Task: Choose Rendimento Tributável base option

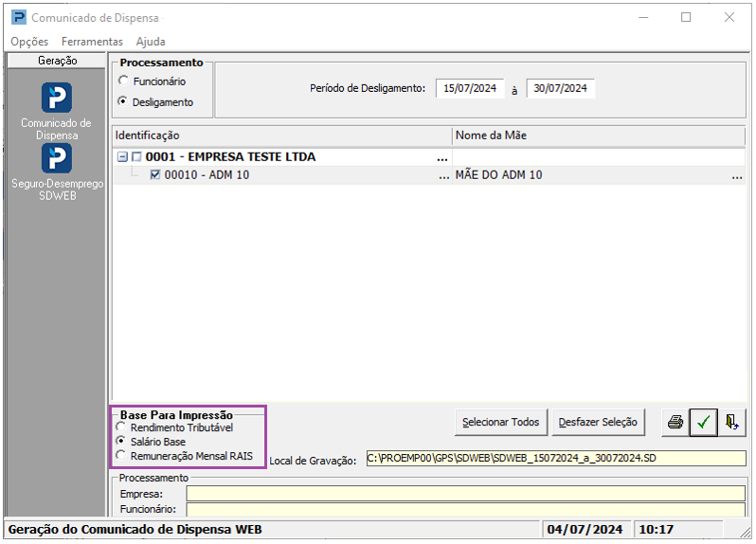Action: (121, 427)
